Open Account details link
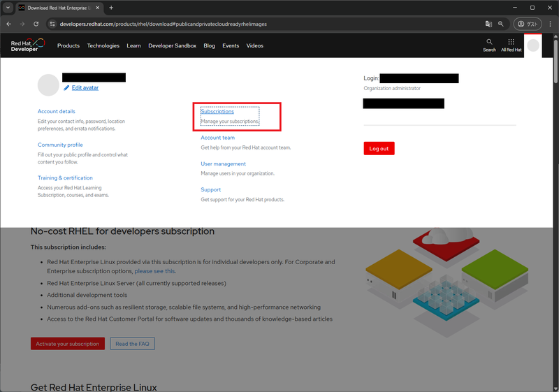 (57, 111)
